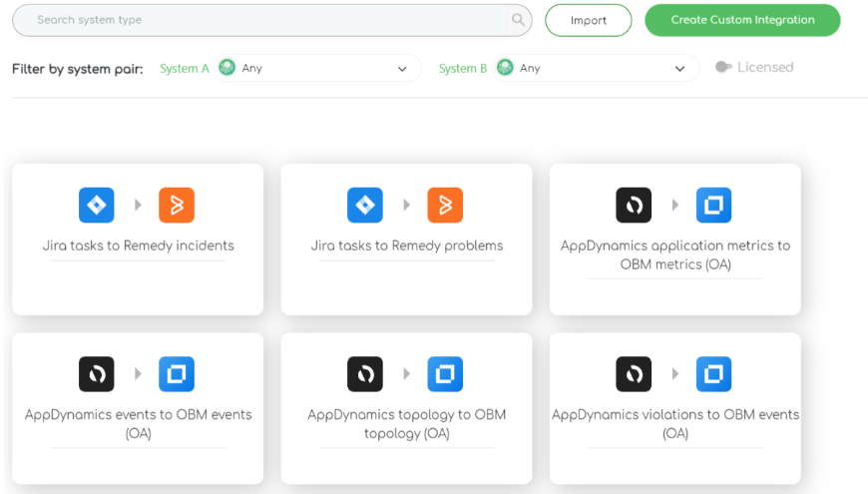The image size is (868, 494).
Task: Click the Licensed label text
Action: pyautogui.click(x=765, y=67)
